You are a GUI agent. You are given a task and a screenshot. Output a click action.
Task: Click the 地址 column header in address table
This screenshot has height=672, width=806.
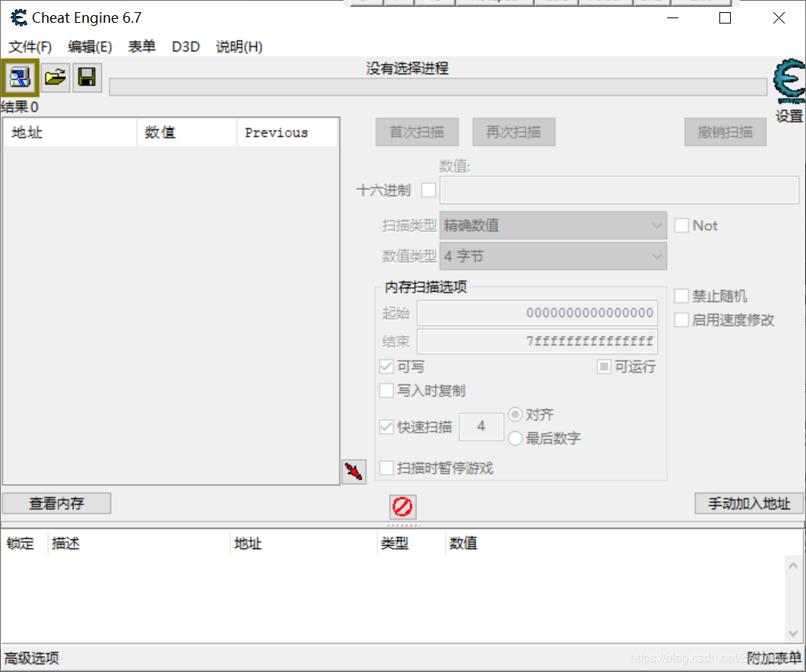304,544
